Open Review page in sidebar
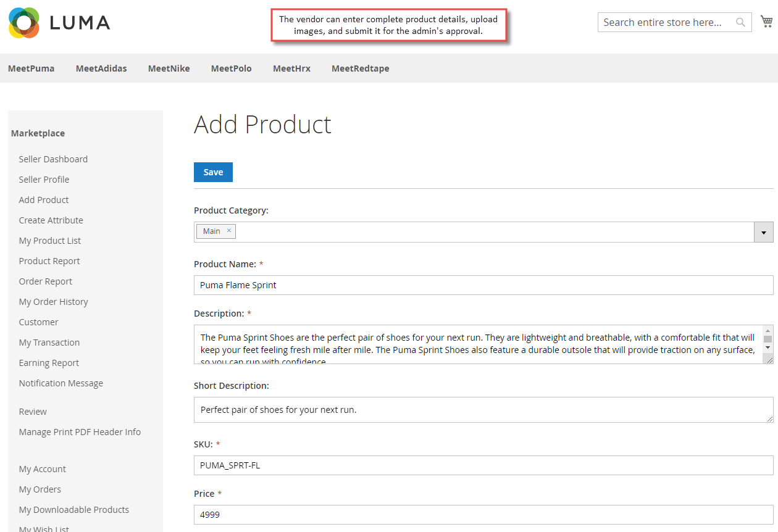 [33, 412]
